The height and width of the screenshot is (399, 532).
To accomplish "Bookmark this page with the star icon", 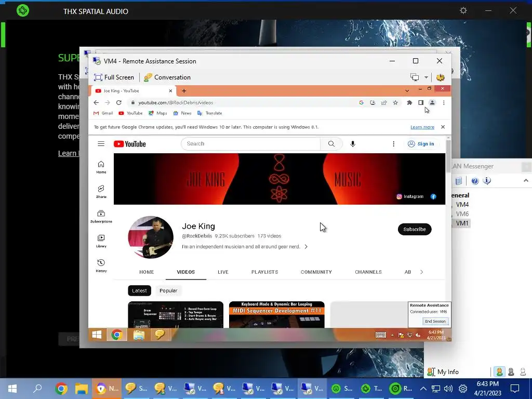I will click(x=395, y=102).
